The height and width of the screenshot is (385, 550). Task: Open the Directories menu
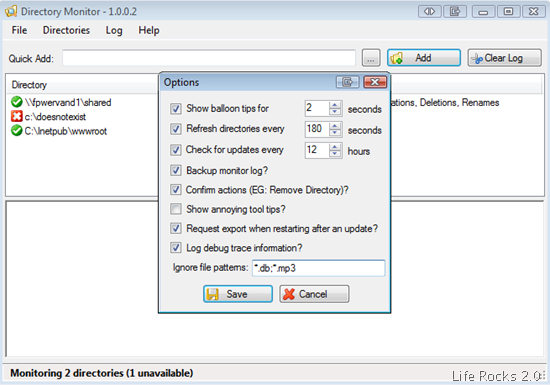pos(66,31)
